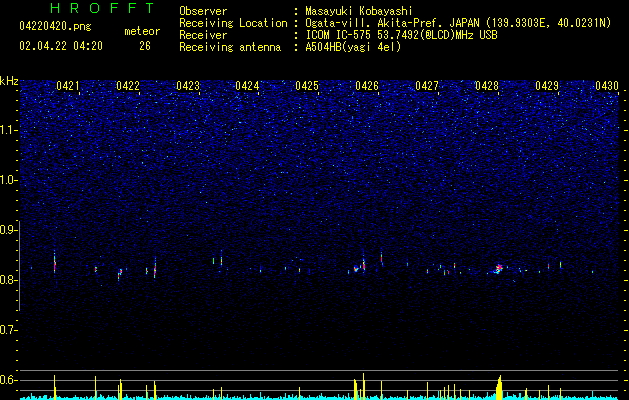Click the 0.7 kHz axis label
The width and height of the screenshot is (629, 400).
coord(9,330)
